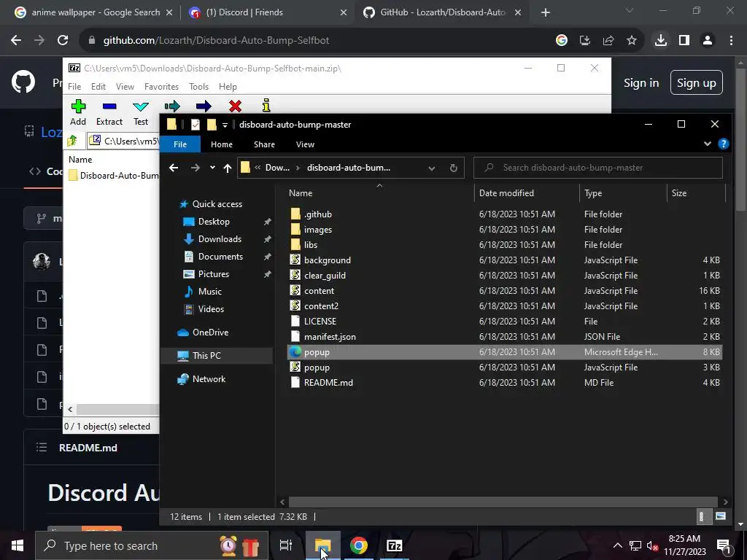The image size is (747, 560).
Task: Click the Explorer help question mark icon
Action: coord(723,144)
